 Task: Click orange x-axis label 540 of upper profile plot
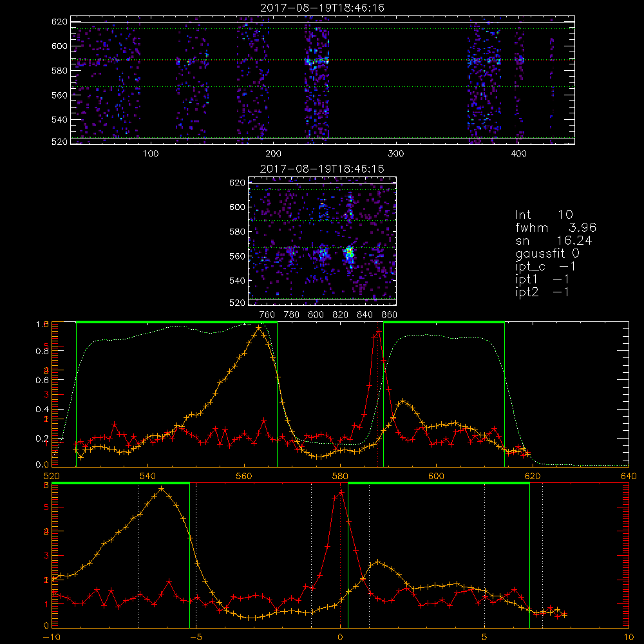pos(147,477)
